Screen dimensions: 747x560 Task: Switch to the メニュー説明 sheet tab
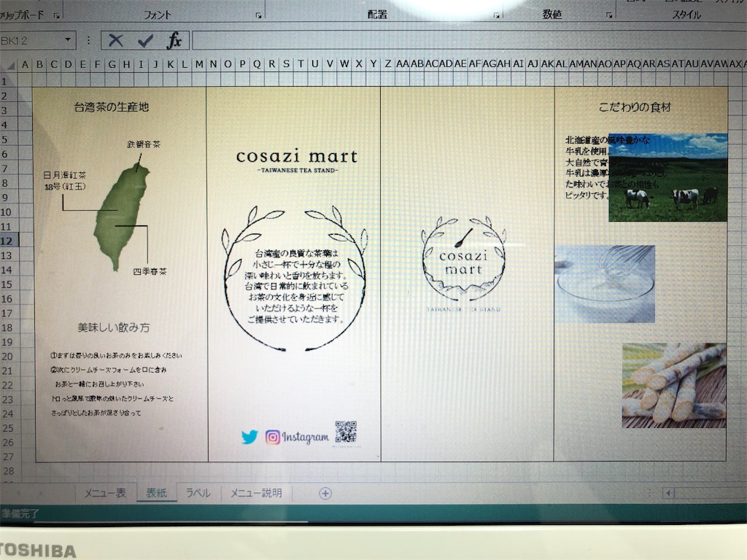(256, 493)
